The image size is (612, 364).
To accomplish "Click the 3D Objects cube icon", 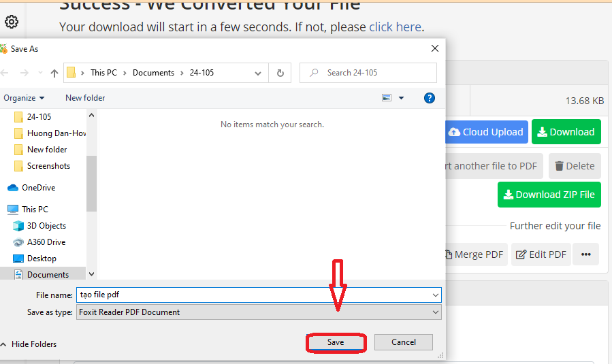I will click(18, 226).
